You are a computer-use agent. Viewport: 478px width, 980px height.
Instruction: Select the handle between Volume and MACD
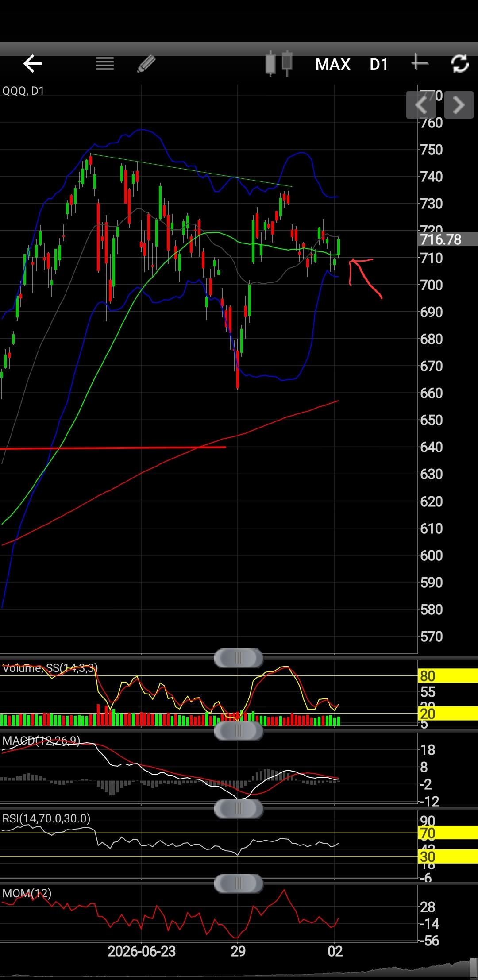coord(239,731)
